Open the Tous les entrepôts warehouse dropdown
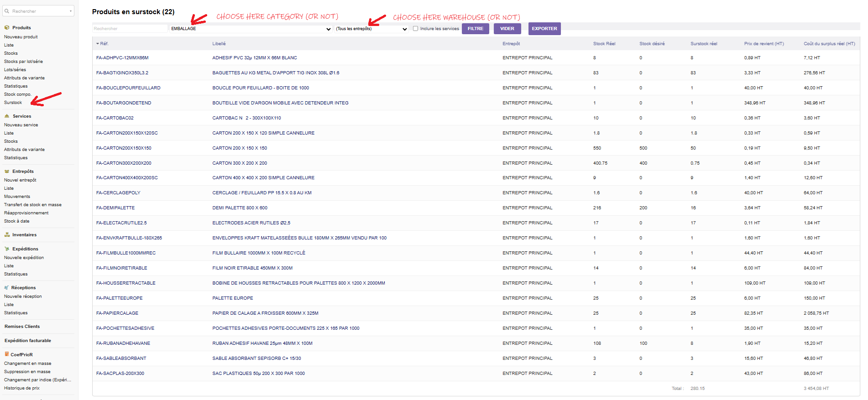Screen dimensions: 868x400 point(371,29)
